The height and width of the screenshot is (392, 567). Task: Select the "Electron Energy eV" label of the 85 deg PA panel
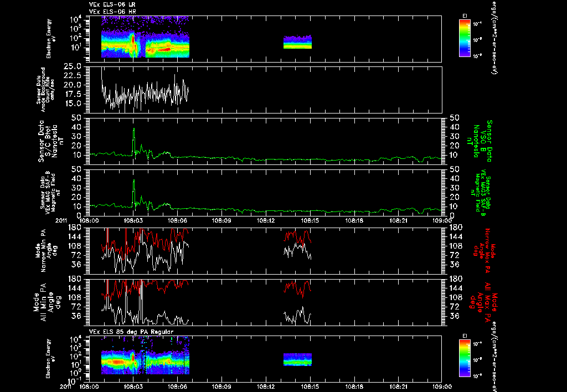(x=51, y=359)
